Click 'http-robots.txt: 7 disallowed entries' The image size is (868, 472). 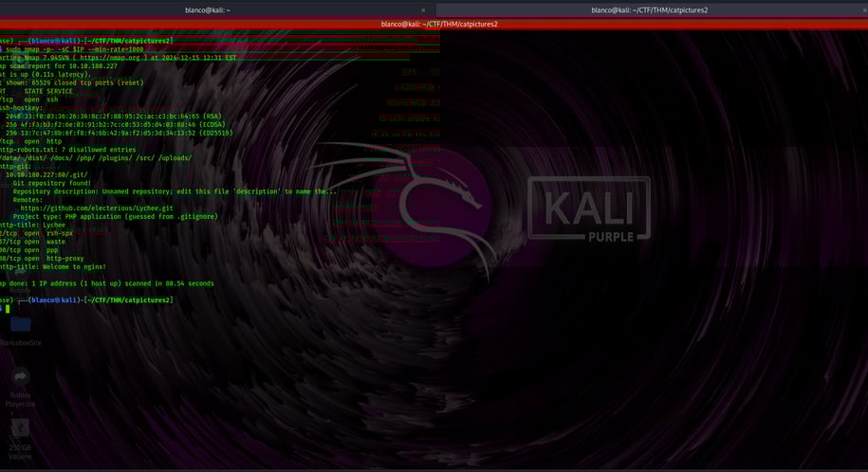coord(67,150)
